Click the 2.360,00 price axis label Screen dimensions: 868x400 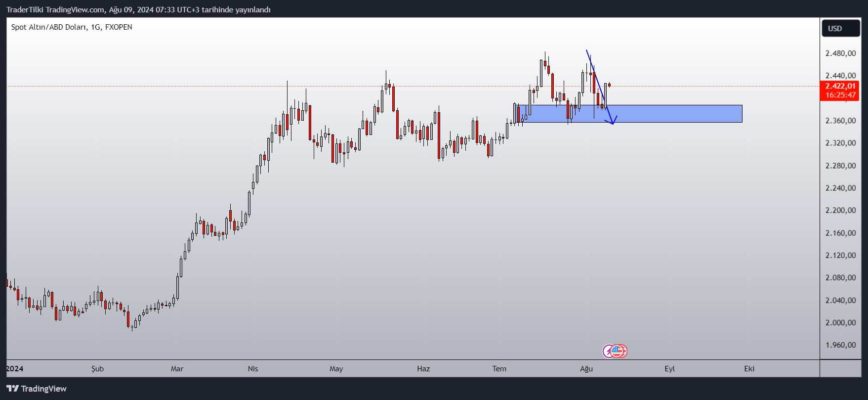point(840,121)
